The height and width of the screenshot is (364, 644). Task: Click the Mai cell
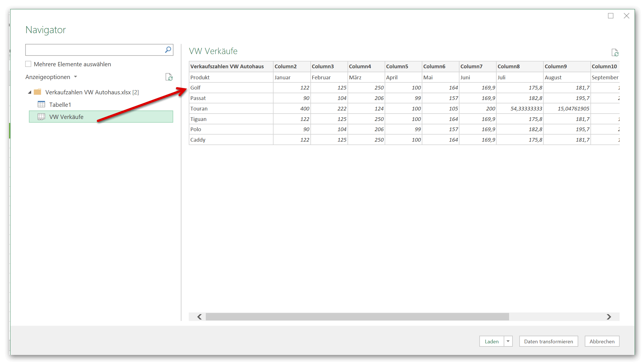[x=440, y=77]
